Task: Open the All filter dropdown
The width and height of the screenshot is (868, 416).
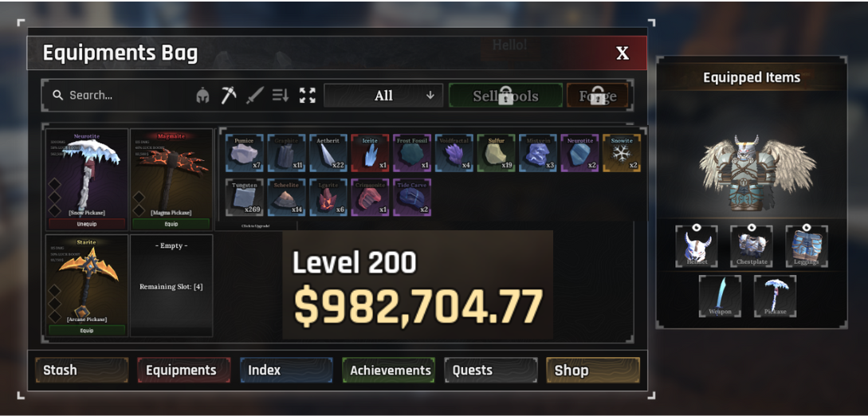Action: tap(383, 96)
